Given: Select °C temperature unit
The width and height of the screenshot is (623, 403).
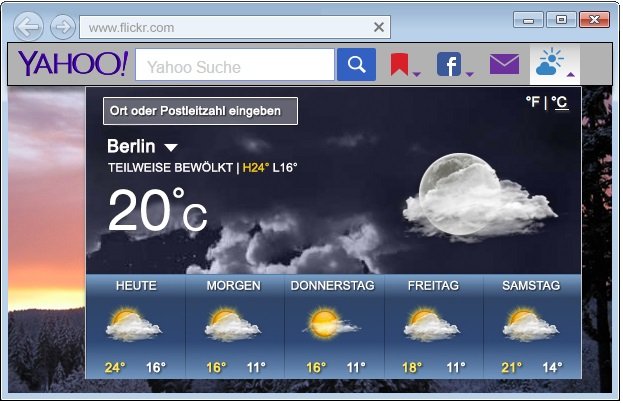Looking at the screenshot, I should [x=560, y=103].
